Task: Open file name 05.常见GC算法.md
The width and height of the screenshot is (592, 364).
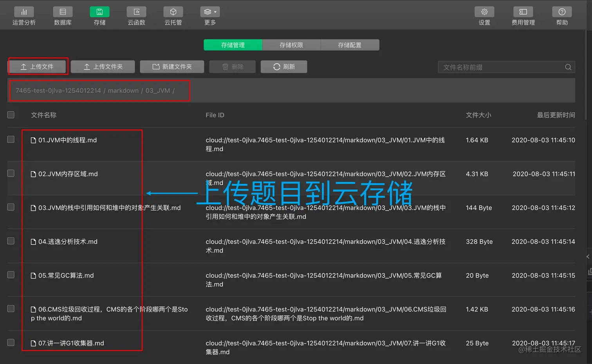Action: pos(66,276)
